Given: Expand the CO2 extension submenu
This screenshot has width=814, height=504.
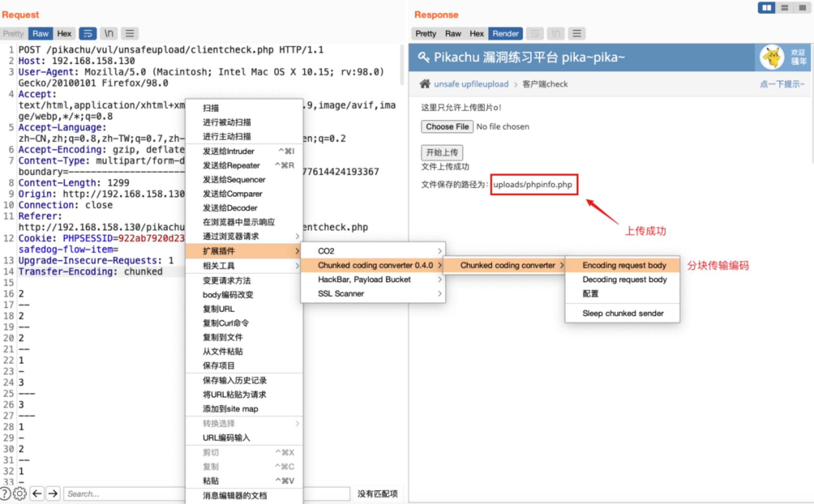Looking at the screenshot, I should [x=373, y=251].
